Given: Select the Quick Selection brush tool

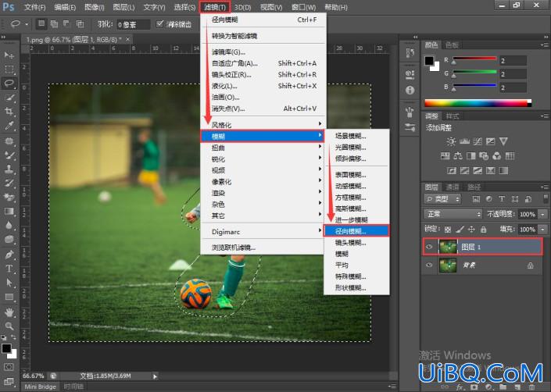Looking at the screenshot, I should (x=9, y=98).
